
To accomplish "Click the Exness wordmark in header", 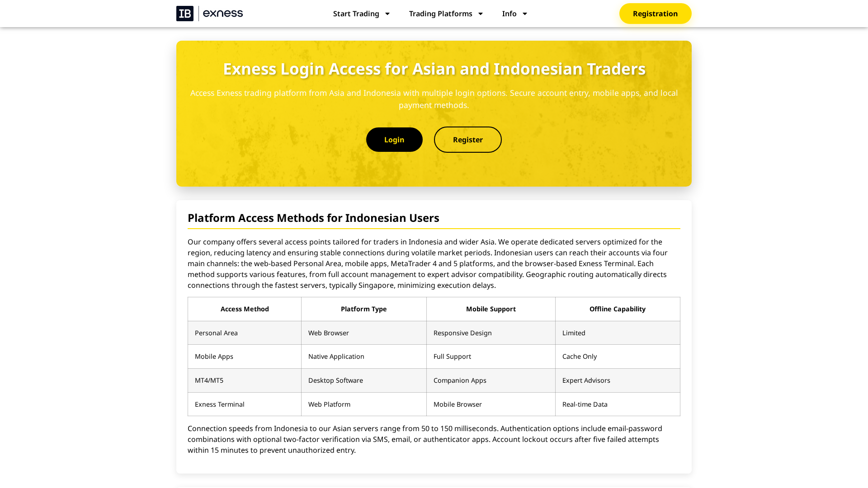I will [x=223, y=14].
